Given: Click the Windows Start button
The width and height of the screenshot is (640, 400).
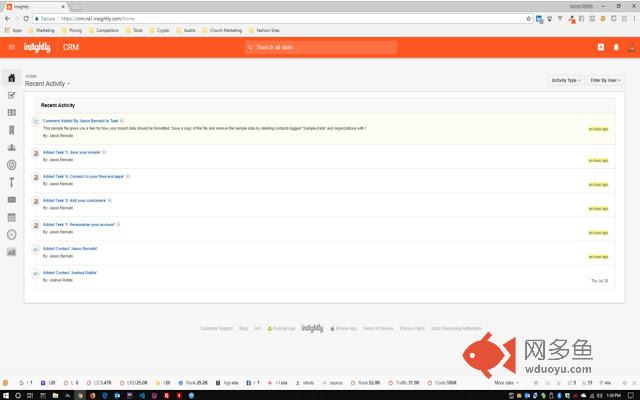Looking at the screenshot, I should [x=6, y=396].
